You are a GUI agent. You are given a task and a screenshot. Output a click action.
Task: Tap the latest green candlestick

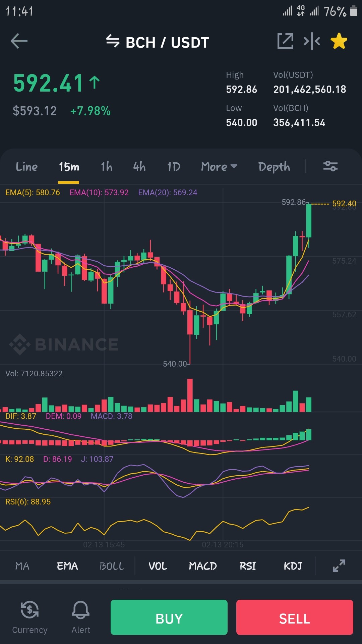(x=309, y=221)
